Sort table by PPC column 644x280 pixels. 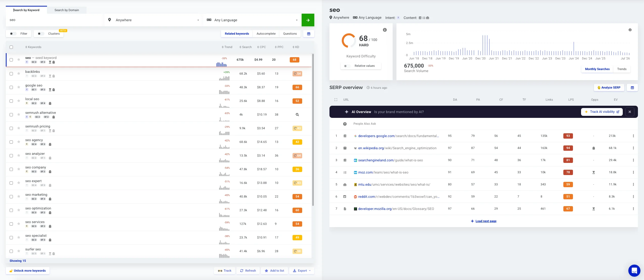tap(279, 47)
